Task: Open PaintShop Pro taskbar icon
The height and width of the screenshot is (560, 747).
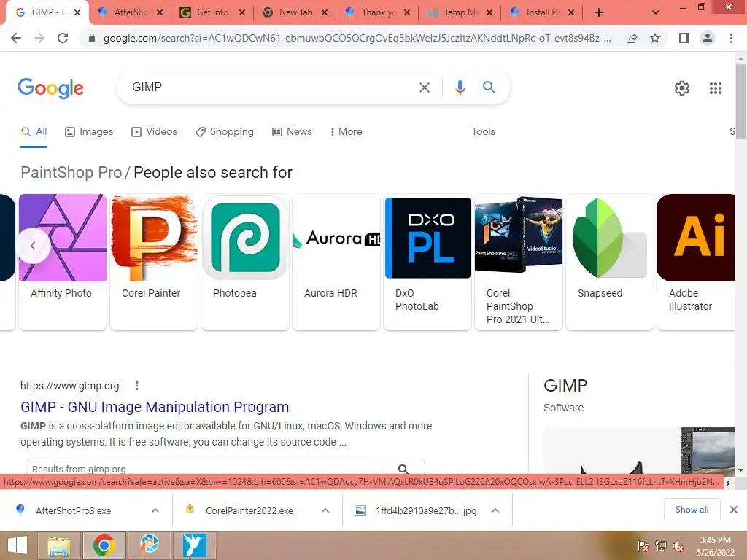Action: pyautogui.click(x=150, y=545)
